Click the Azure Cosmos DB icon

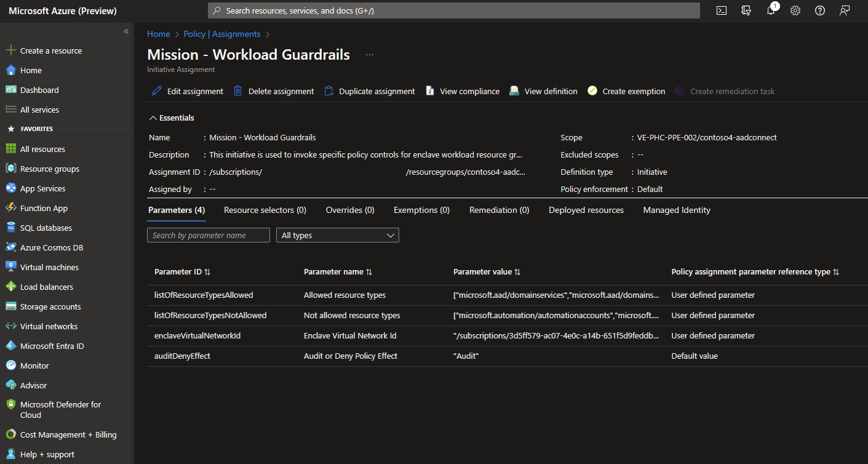[10, 247]
